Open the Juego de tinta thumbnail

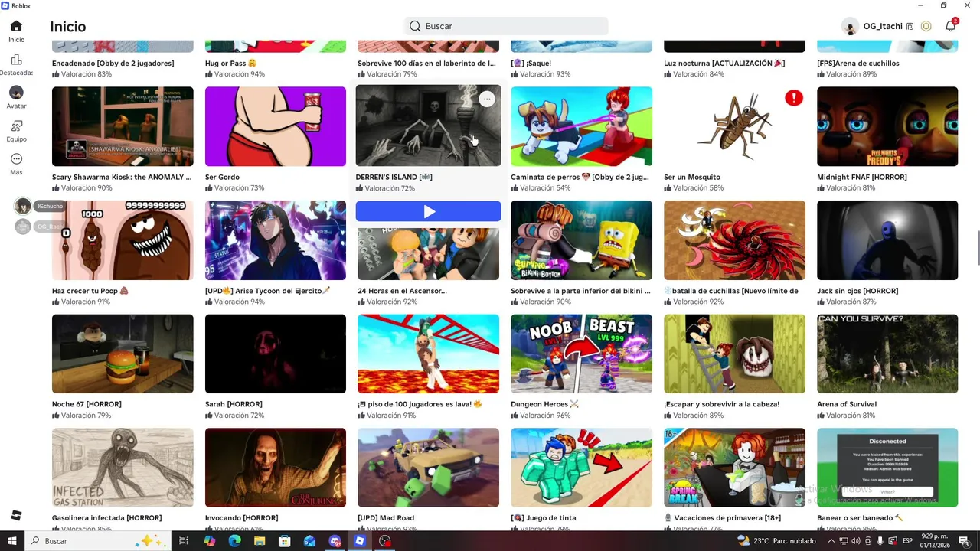coord(582,468)
